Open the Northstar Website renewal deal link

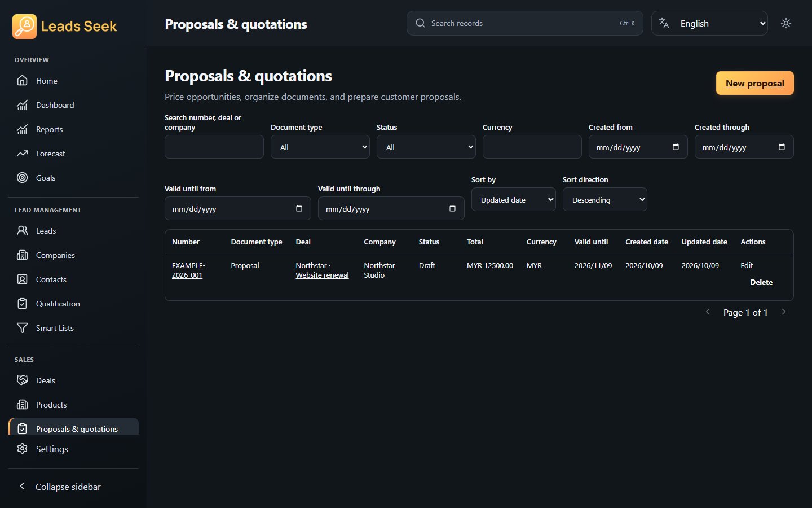[x=322, y=270]
